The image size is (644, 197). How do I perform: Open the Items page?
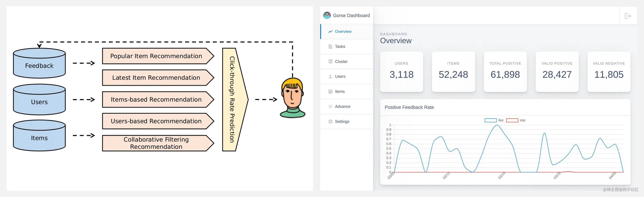pos(346,91)
